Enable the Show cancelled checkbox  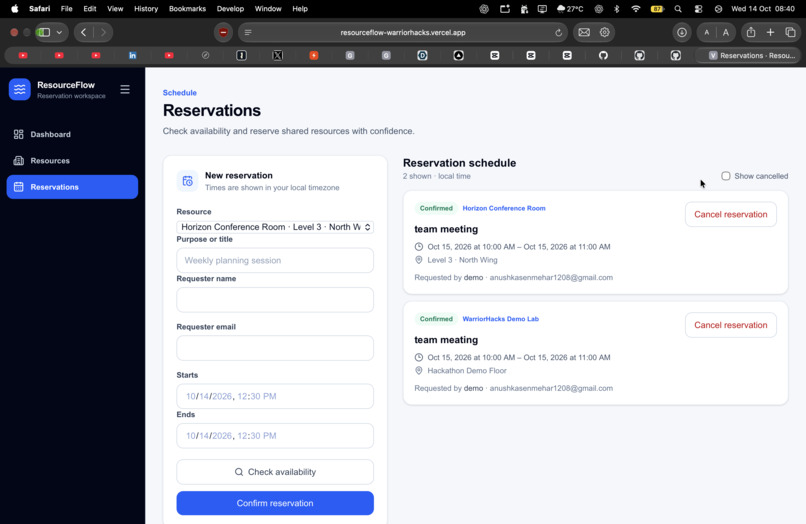pos(725,176)
